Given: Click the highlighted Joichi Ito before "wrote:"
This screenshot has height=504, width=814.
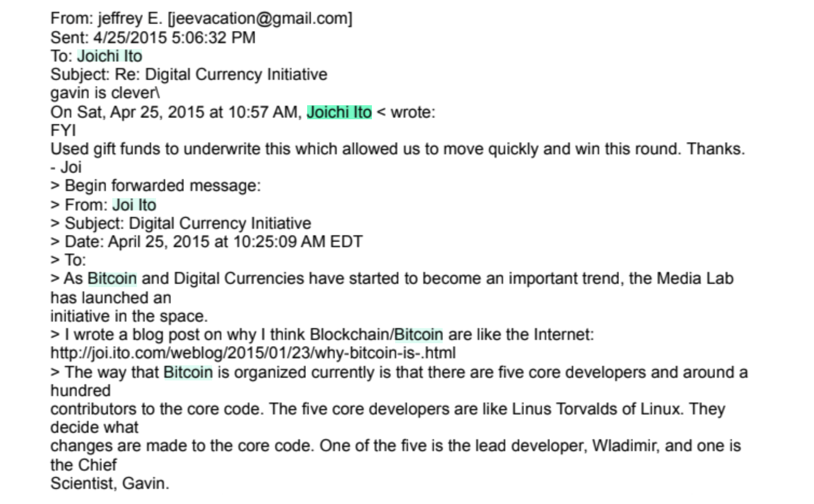Looking at the screenshot, I should pos(339,112).
